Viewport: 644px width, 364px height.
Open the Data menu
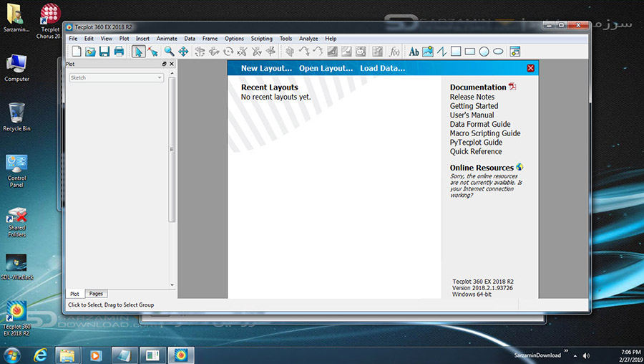(x=190, y=39)
